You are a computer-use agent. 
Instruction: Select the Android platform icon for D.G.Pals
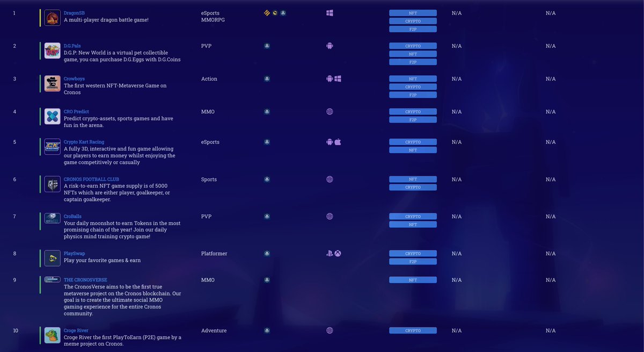pyautogui.click(x=330, y=46)
